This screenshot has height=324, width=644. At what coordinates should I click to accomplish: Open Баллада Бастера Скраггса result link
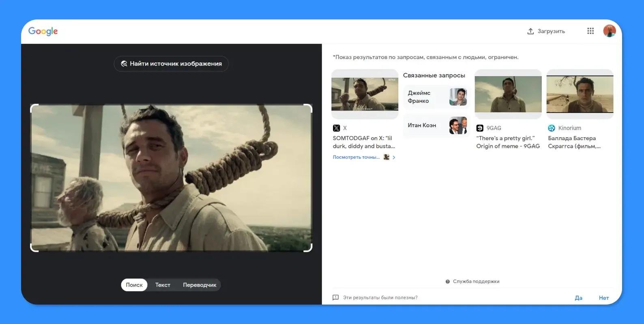point(574,142)
